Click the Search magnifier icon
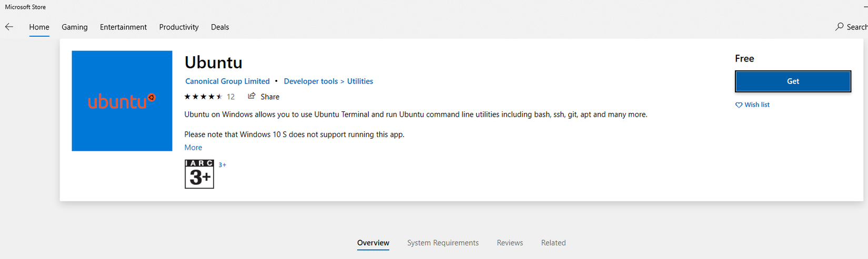The image size is (868, 259). tap(839, 27)
